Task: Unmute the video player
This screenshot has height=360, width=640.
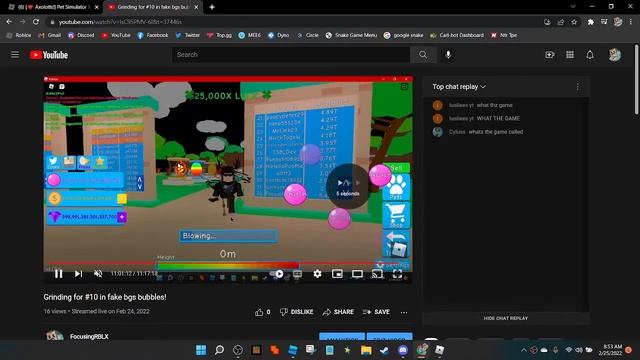Action: [x=98, y=274]
